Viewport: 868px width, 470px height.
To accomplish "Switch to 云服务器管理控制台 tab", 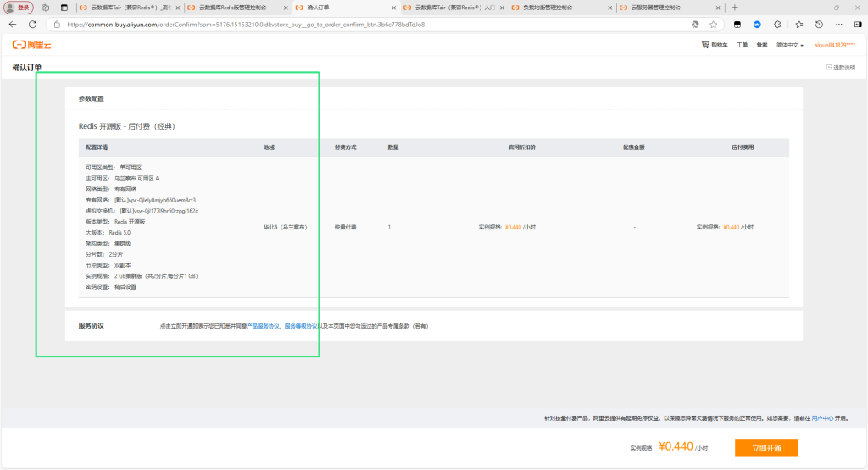I will point(666,8).
